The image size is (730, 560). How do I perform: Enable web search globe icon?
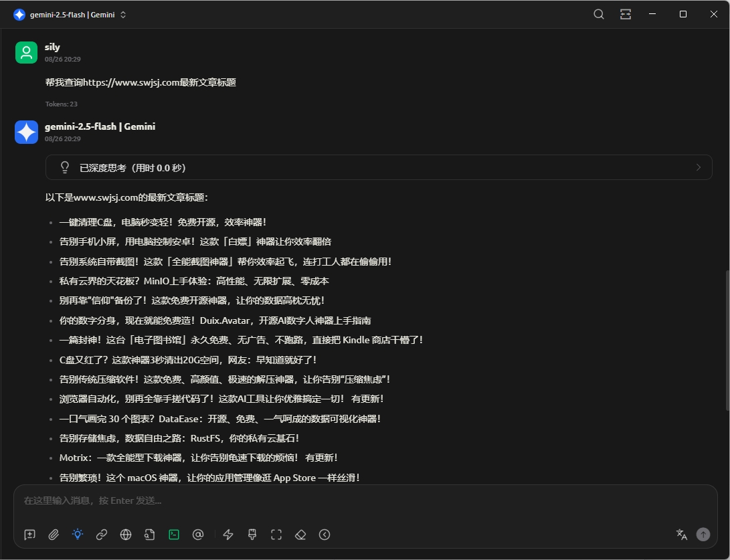pyautogui.click(x=126, y=535)
